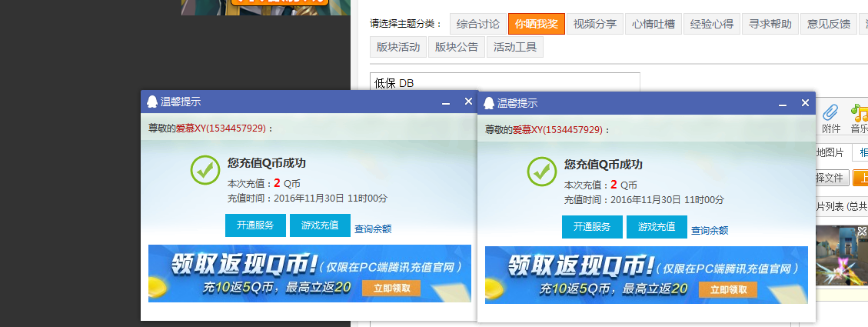The image size is (868, 327).
Task: Click the music note icon in editor toolbar
Action: tap(860, 113)
